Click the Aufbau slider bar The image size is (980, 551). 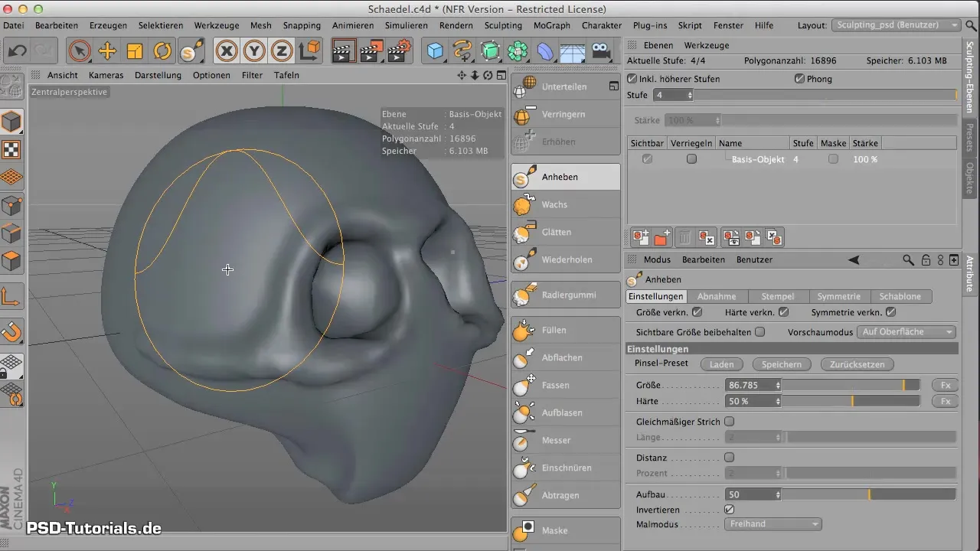click(x=869, y=495)
